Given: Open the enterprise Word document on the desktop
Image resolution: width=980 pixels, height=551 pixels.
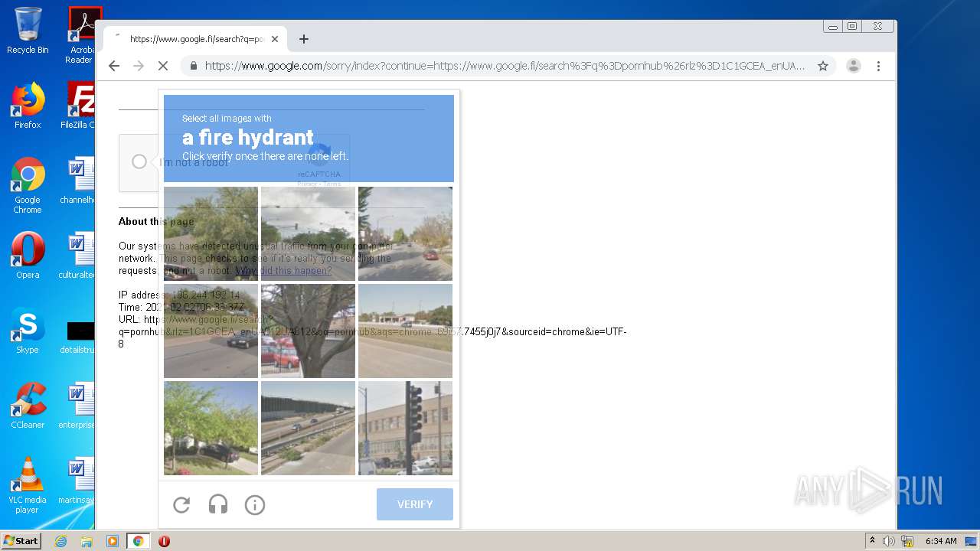Looking at the screenshot, I should coord(79,406).
